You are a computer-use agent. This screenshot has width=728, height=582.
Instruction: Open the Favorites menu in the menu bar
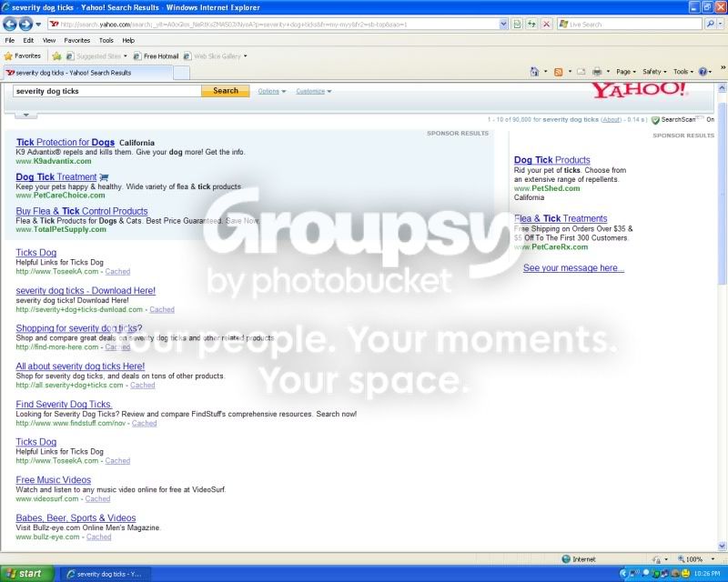(77, 40)
